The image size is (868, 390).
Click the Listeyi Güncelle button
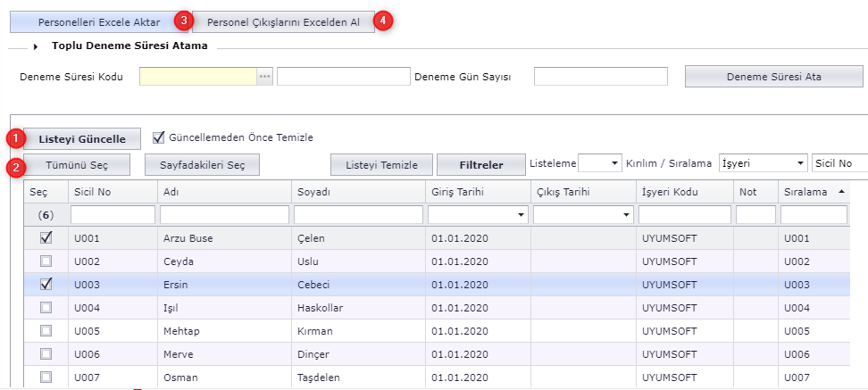coord(81,138)
